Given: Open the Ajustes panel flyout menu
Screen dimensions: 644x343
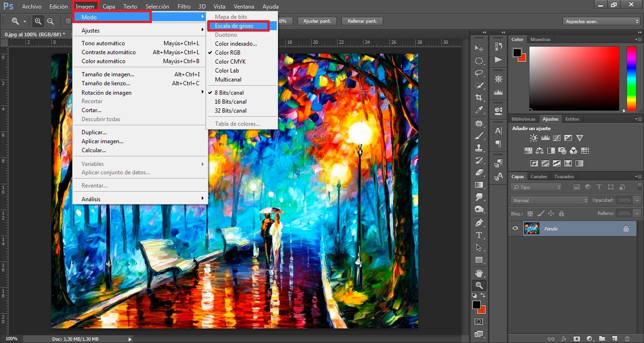Looking at the screenshot, I should 638,119.
